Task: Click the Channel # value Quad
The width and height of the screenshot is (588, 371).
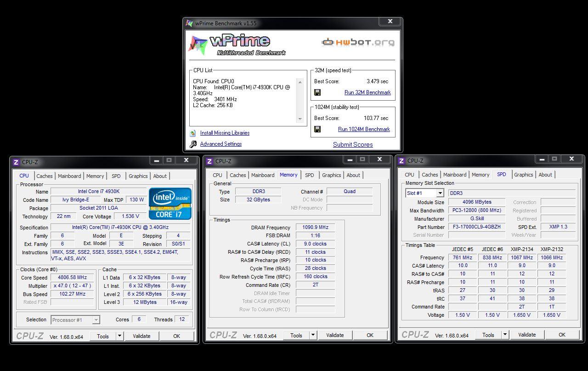Action: pos(350,191)
